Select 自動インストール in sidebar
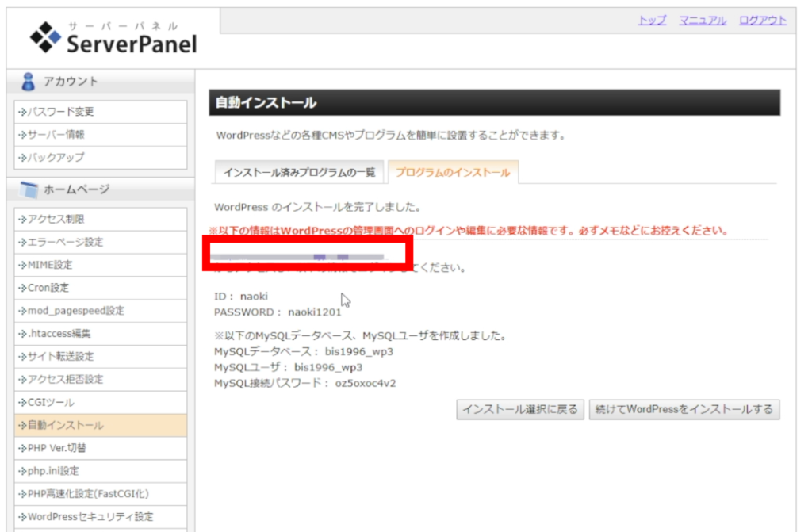The width and height of the screenshot is (812, 532). tap(101, 425)
